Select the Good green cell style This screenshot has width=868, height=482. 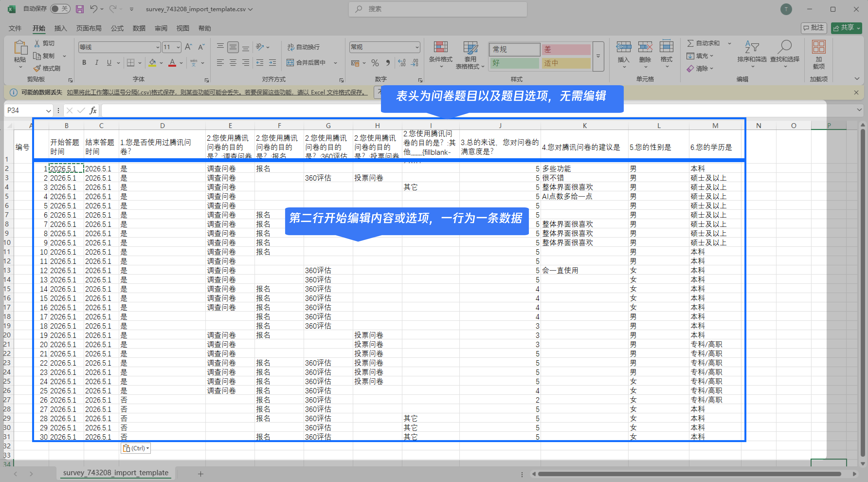[x=514, y=63]
